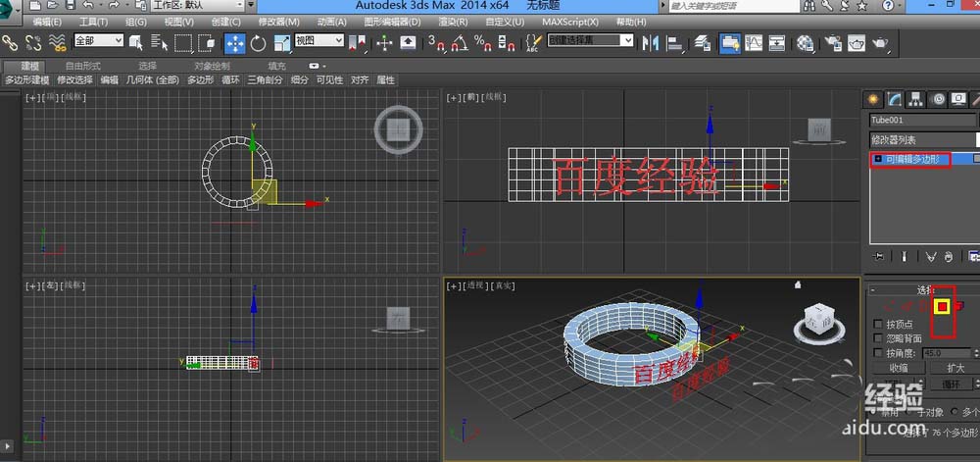The width and height of the screenshot is (980, 462).
Task: Open the Layer Manager icon
Action: pyautogui.click(x=703, y=42)
